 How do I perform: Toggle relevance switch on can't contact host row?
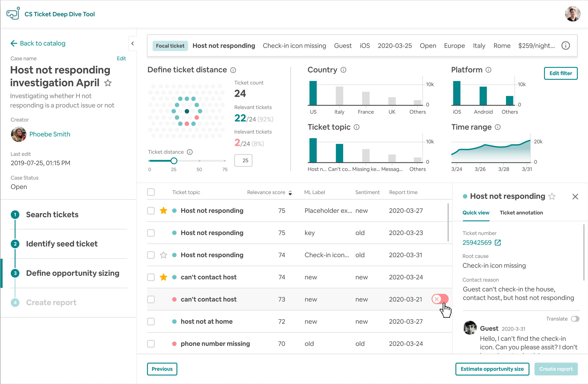[x=440, y=299]
